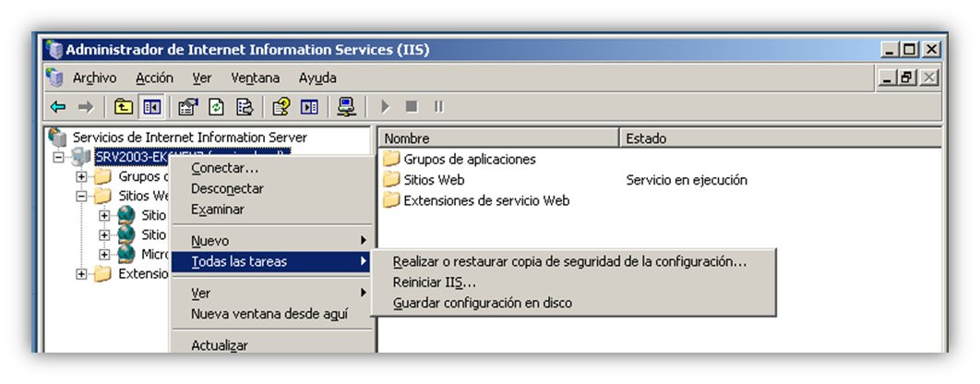Toggle the Show/Hide console tree icon
Viewport: 980px width, 384px height.
click(x=150, y=107)
